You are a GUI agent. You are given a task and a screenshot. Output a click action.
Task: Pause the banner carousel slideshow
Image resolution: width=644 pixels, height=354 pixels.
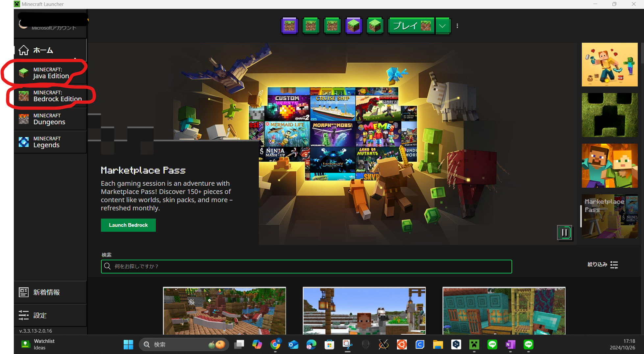[564, 233]
